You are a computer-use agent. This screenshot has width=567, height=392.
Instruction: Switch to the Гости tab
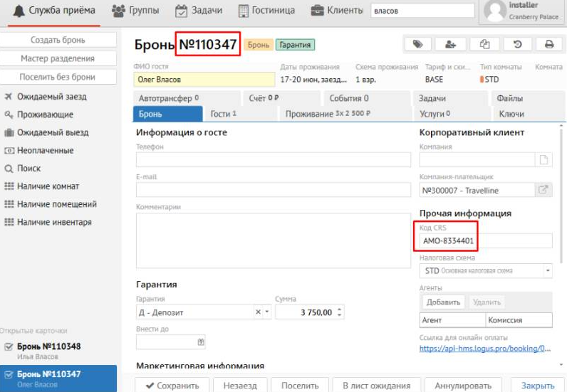coord(223,114)
